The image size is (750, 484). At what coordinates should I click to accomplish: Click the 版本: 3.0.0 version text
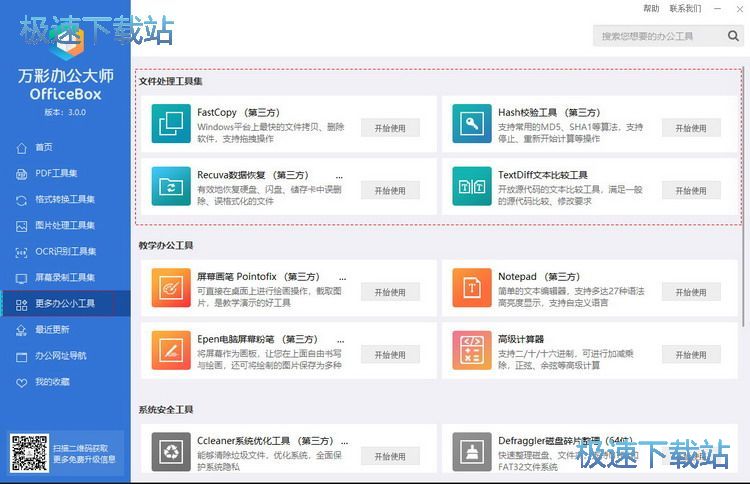(65, 112)
